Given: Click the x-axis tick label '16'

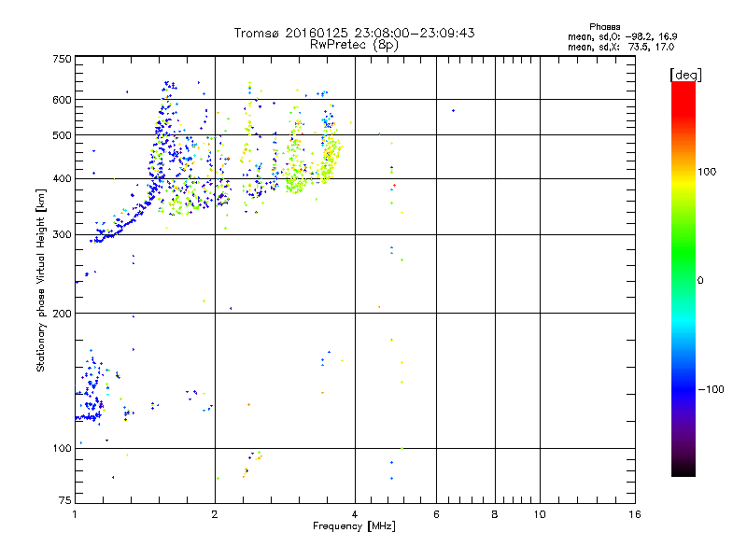Looking at the screenshot, I should tap(635, 514).
